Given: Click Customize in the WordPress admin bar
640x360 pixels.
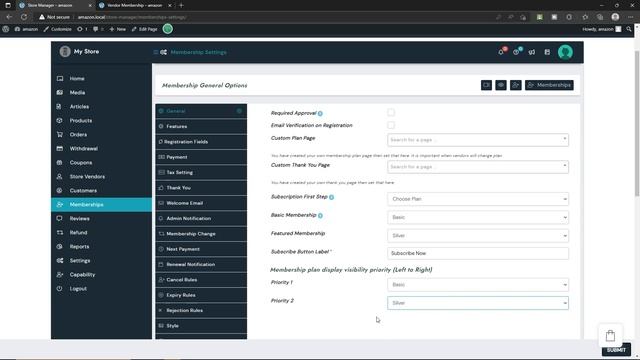Looking at the screenshot, I should pos(58,29).
